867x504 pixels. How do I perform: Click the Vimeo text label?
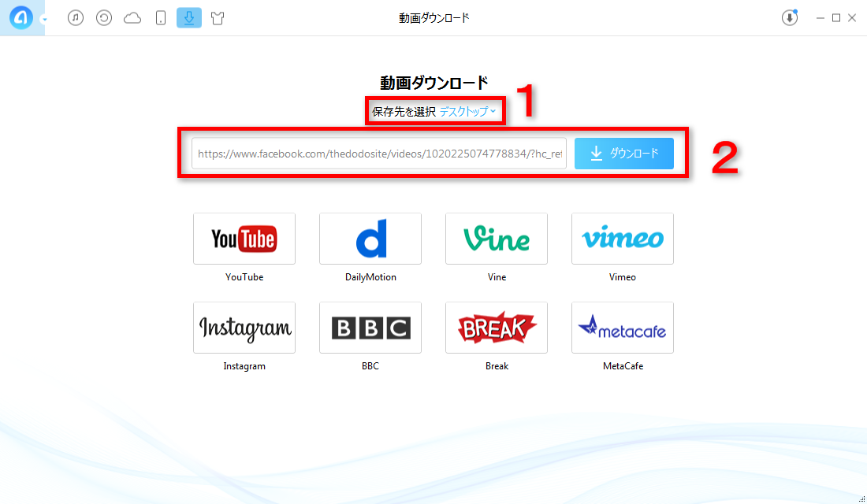tap(623, 277)
